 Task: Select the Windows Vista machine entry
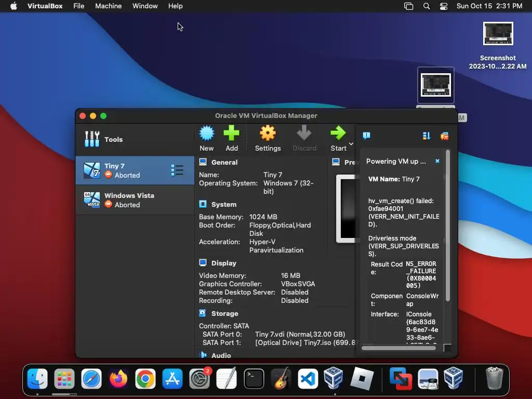coord(135,200)
